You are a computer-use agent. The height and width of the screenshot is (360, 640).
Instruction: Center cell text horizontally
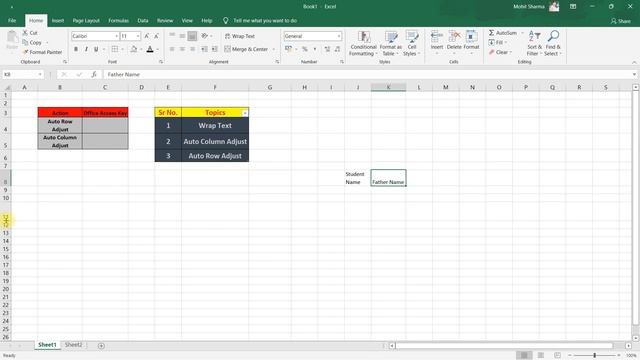[182, 49]
